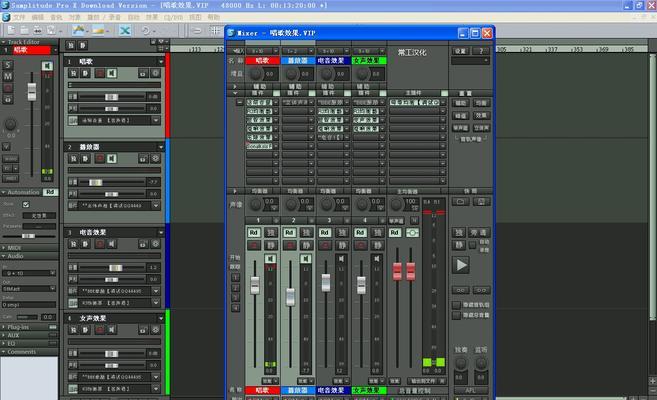Viewport: 657px width, 400px height.
Task: Open the CD/DVD menu
Action: pos(173,17)
